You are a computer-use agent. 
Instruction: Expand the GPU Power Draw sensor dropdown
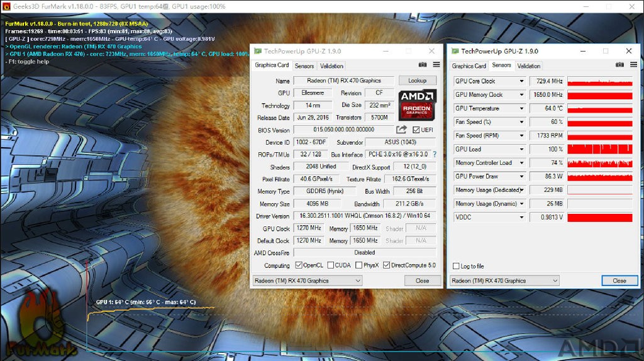(521, 177)
